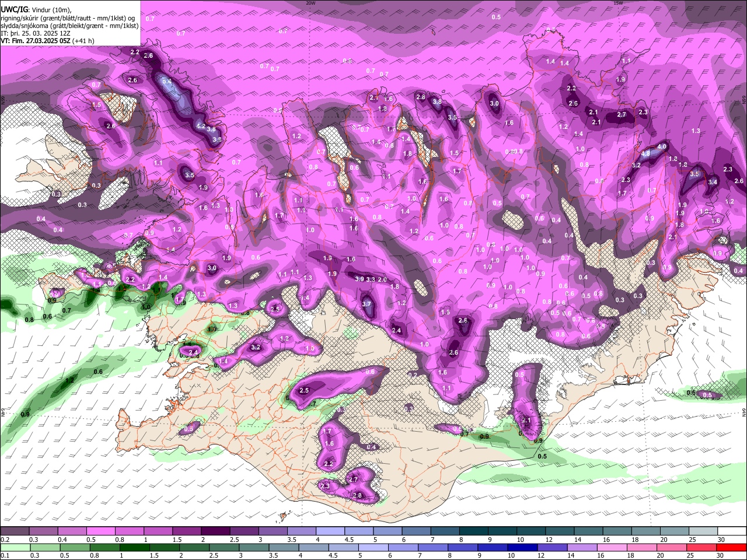The image size is (747, 560).
Task: Click the 'rigning/skúrir' legend description line
Action: [x=69, y=17]
